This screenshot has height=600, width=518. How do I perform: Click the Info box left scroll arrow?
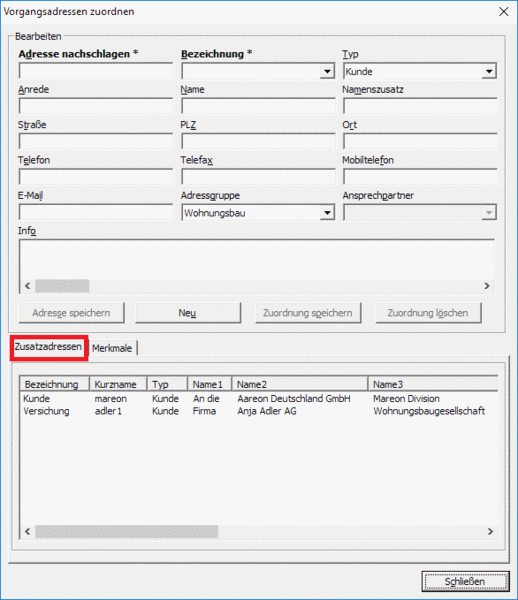click(x=28, y=286)
